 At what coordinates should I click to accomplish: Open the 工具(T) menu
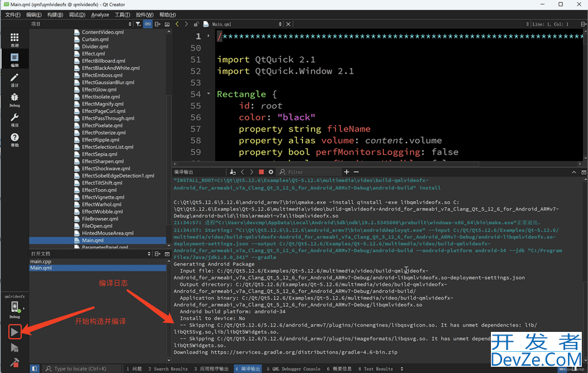click(122, 15)
